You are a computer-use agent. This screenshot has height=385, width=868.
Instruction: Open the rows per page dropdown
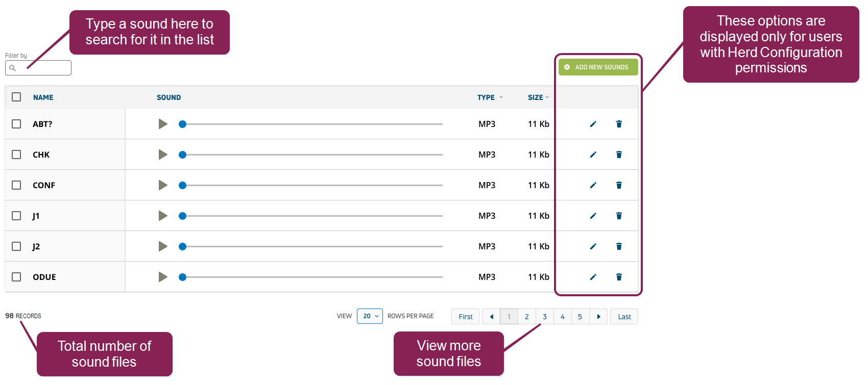(x=370, y=316)
